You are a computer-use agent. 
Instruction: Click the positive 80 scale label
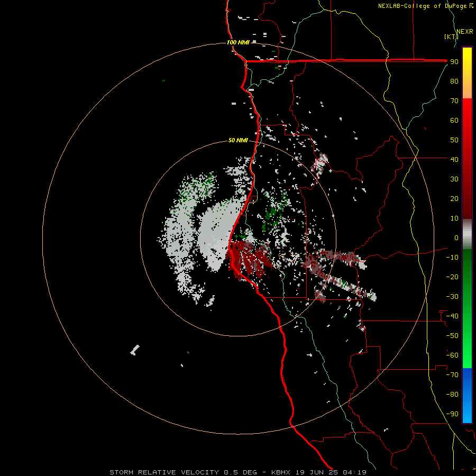click(x=454, y=81)
